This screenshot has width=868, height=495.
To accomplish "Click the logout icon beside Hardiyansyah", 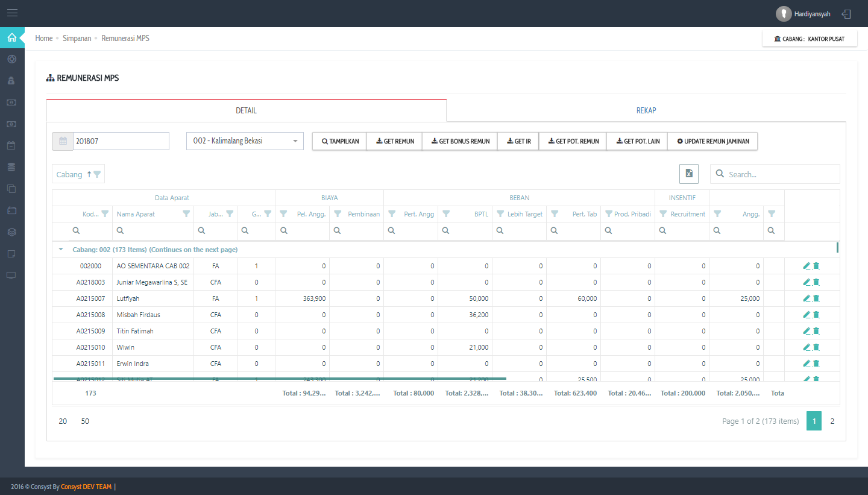I will point(846,14).
